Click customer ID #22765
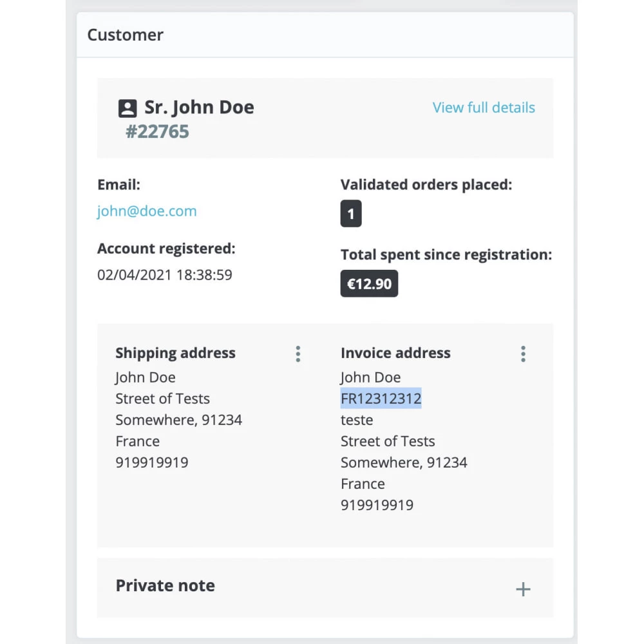This screenshot has height=644, width=644. (x=157, y=132)
